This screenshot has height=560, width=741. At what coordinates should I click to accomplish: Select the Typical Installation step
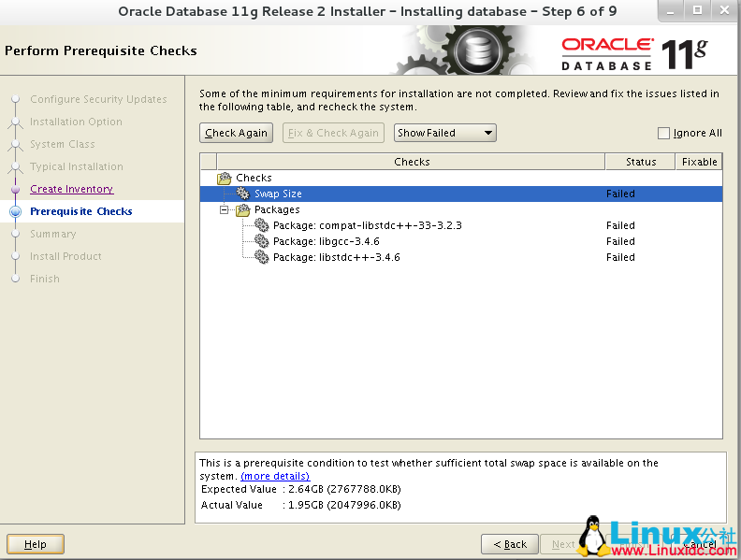pyautogui.click(x=77, y=166)
